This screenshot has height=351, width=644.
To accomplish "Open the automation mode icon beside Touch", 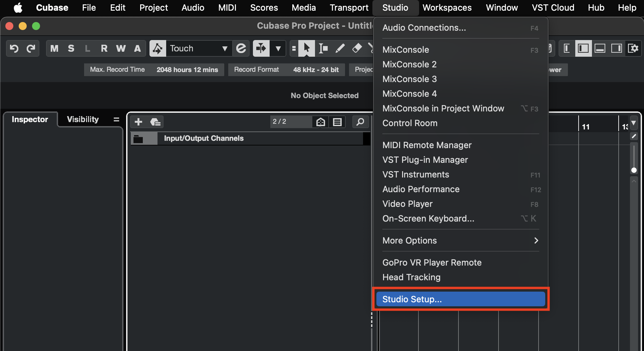I will click(x=158, y=49).
